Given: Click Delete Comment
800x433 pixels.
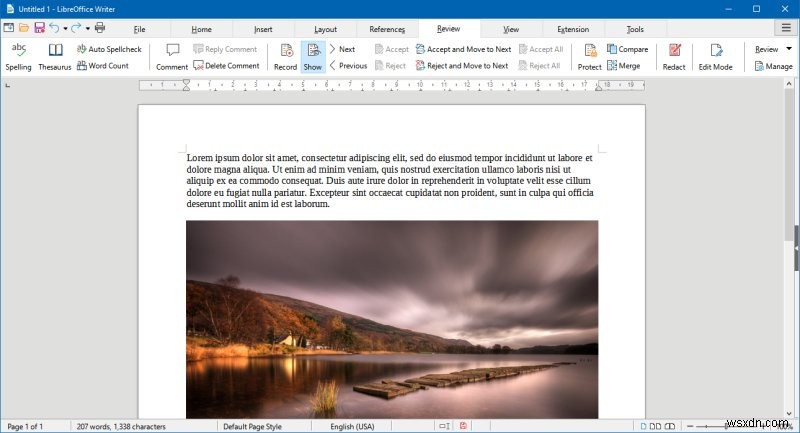Looking at the screenshot, I should (227, 65).
